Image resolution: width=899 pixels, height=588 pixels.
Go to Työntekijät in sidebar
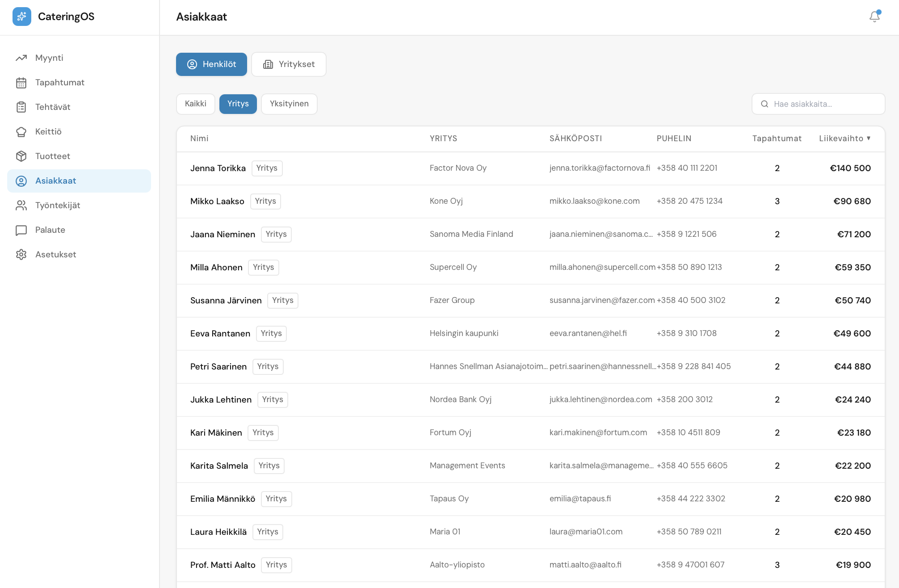58,206
